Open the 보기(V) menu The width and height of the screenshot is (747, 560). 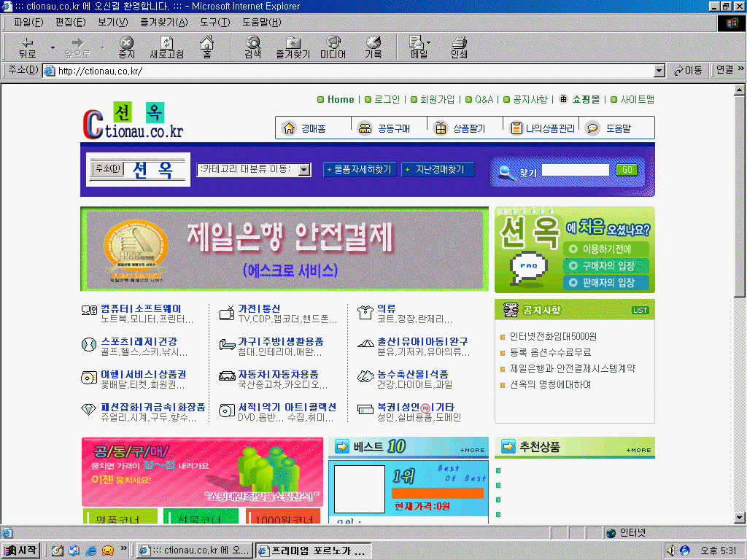tap(112, 22)
